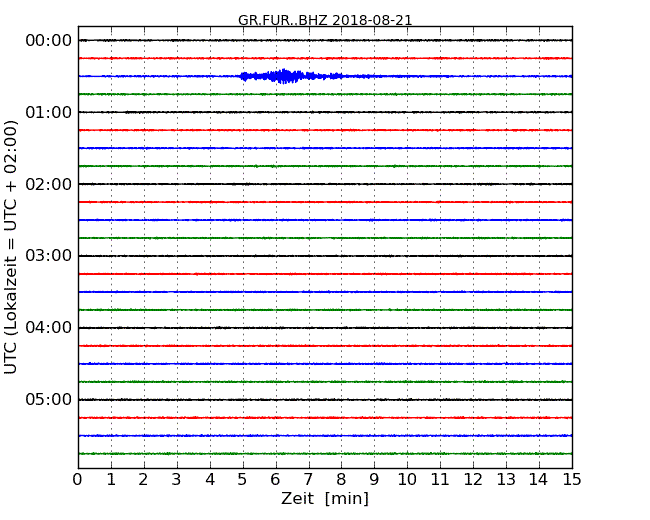Viewport: 650px width, 520px height.
Task: Click x-axis tick label 12
Action: (x=473, y=480)
